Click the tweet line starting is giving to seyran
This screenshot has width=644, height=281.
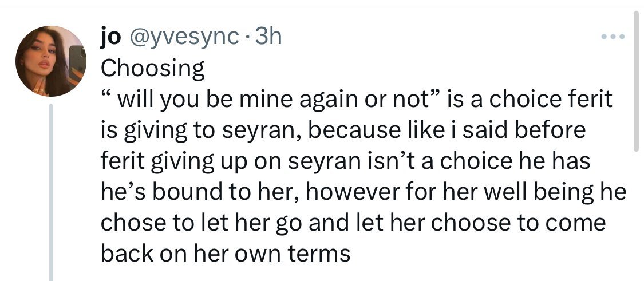[343, 130]
